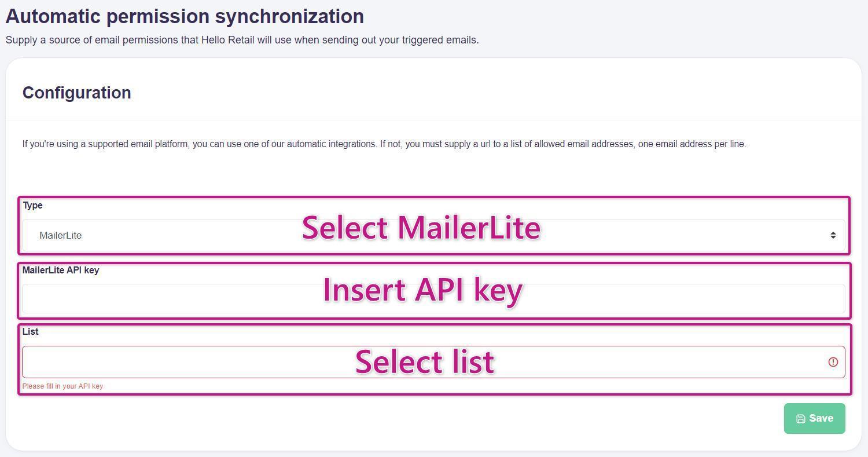Click the floppy disk icon on Save

coord(801,419)
